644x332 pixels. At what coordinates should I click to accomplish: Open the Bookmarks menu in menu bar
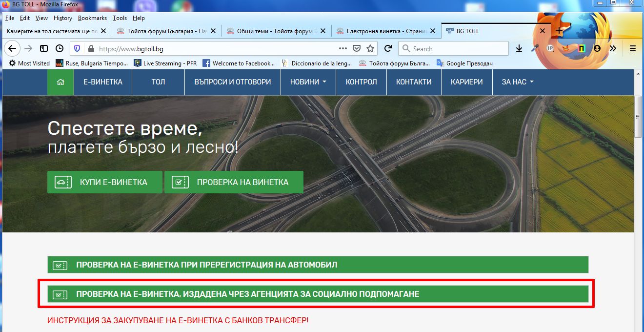click(x=92, y=18)
